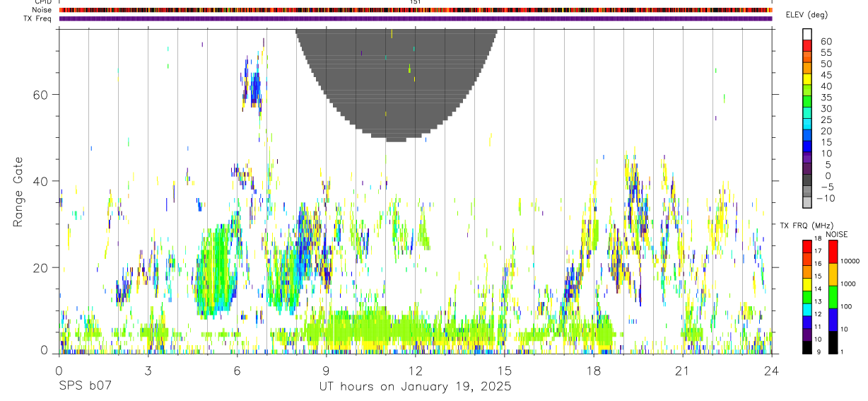The width and height of the screenshot is (868, 401).
Task: Click the 'SPS b07' label
Action: click(x=85, y=387)
